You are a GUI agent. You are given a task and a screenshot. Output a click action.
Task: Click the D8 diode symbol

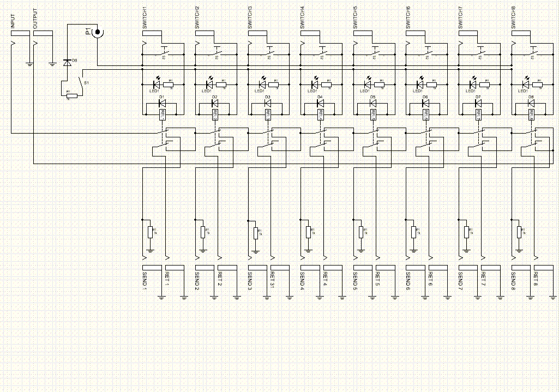[x=531, y=104]
